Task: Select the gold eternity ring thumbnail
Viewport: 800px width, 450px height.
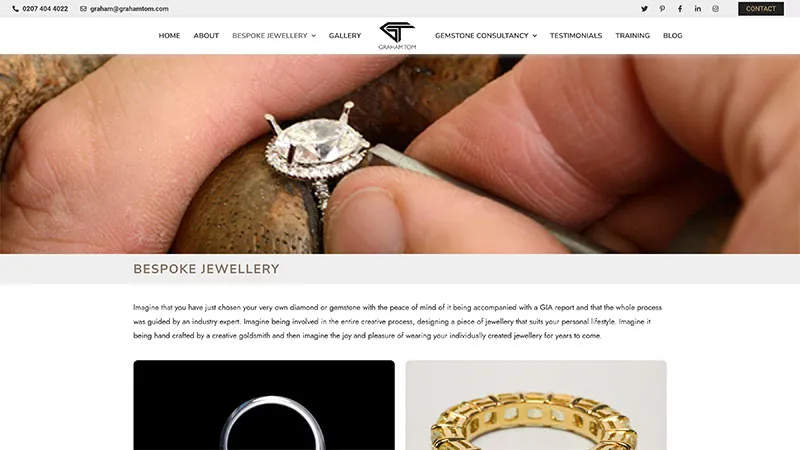Action: pos(536,405)
